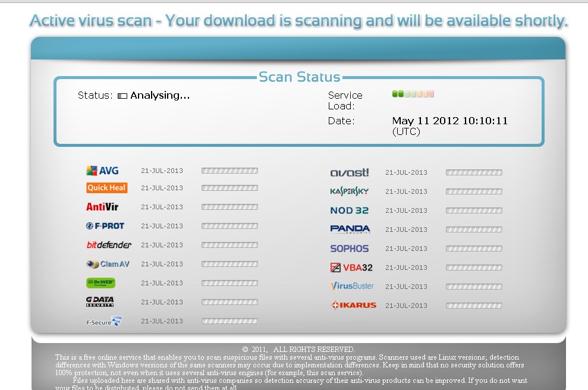Click the IKARUS scan progress bar
Screen dimensions: 588x390
[x=474, y=305]
